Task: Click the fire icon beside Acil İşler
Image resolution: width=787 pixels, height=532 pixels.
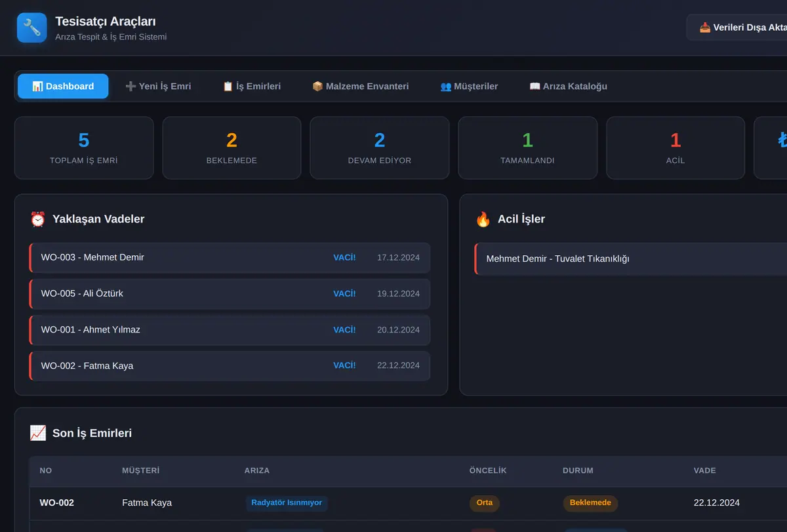Action: pos(483,219)
